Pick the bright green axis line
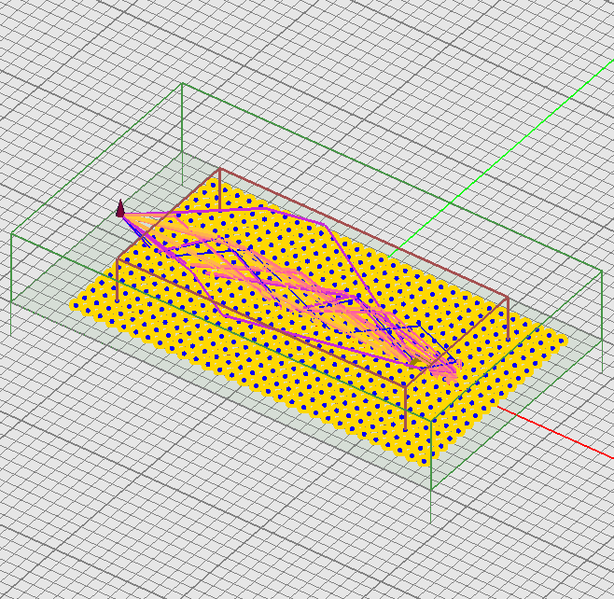The image size is (614, 599). [x=502, y=157]
